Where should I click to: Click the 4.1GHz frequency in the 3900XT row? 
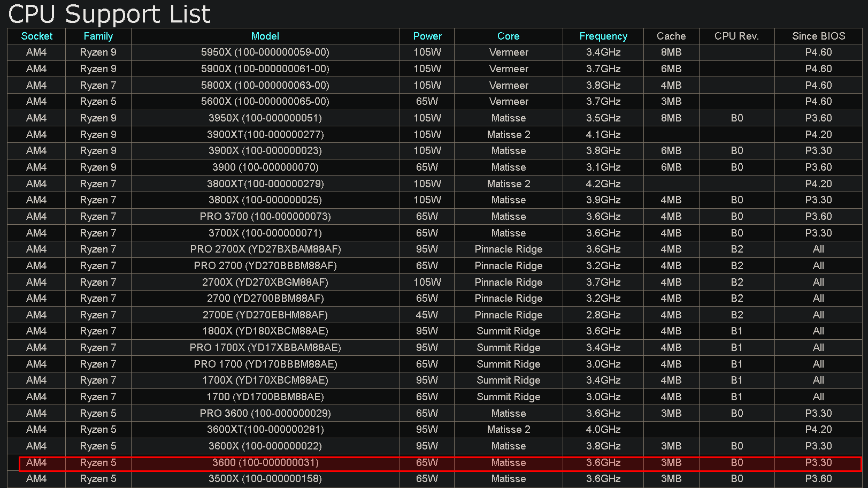click(603, 134)
